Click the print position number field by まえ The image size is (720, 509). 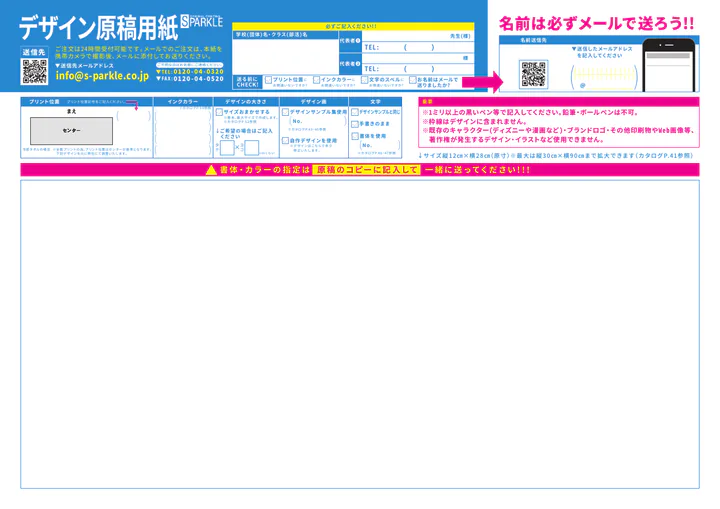134,116
